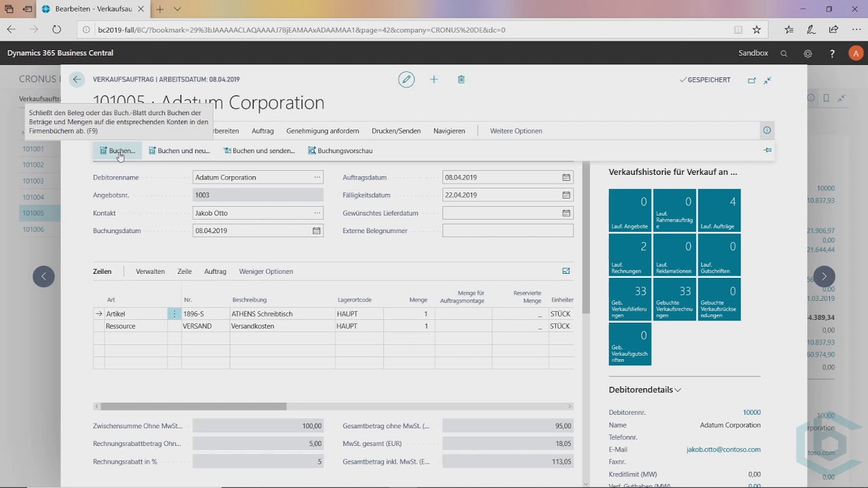Click the Rechnungsrabatt in % field value
This screenshot has height=488, width=868.
[258, 462]
